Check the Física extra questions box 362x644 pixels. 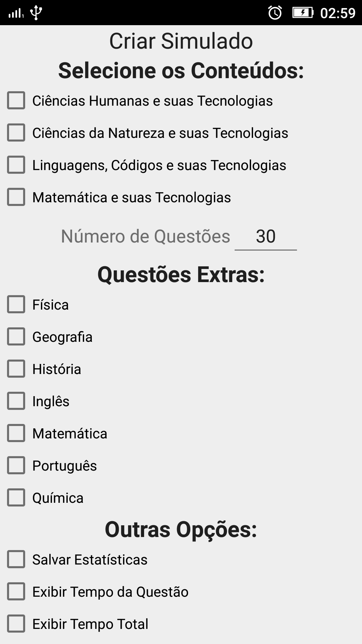16,304
